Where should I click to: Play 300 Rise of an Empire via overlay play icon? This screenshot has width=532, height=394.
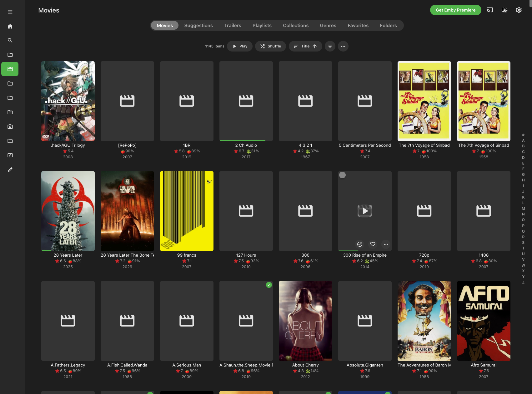point(365,211)
